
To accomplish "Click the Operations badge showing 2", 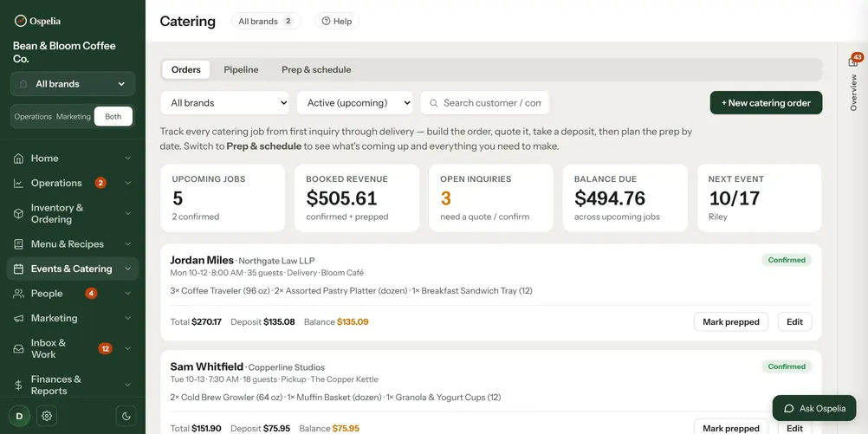I will pyautogui.click(x=100, y=183).
